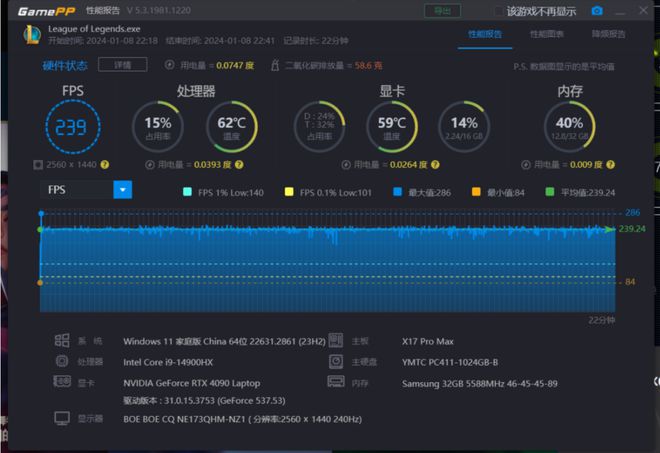Image resolution: width=660 pixels, height=453 pixels.
Task: Select the Windows 11 家庭版 system text
Action: (x=224, y=341)
